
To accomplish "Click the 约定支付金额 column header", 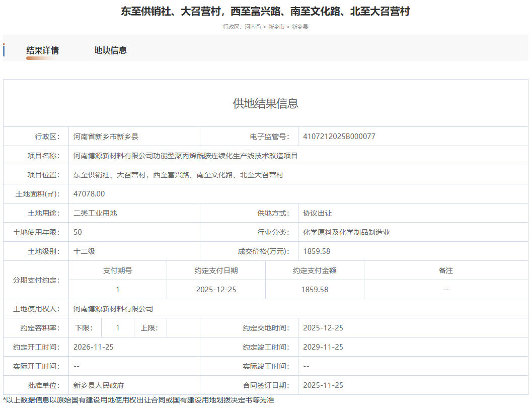I will tap(315, 270).
